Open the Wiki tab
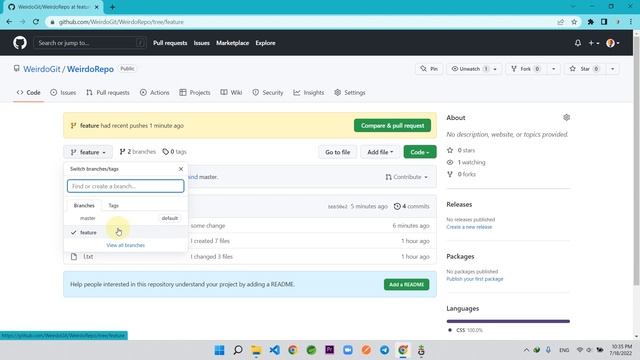The width and height of the screenshot is (640, 360). [x=231, y=93]
